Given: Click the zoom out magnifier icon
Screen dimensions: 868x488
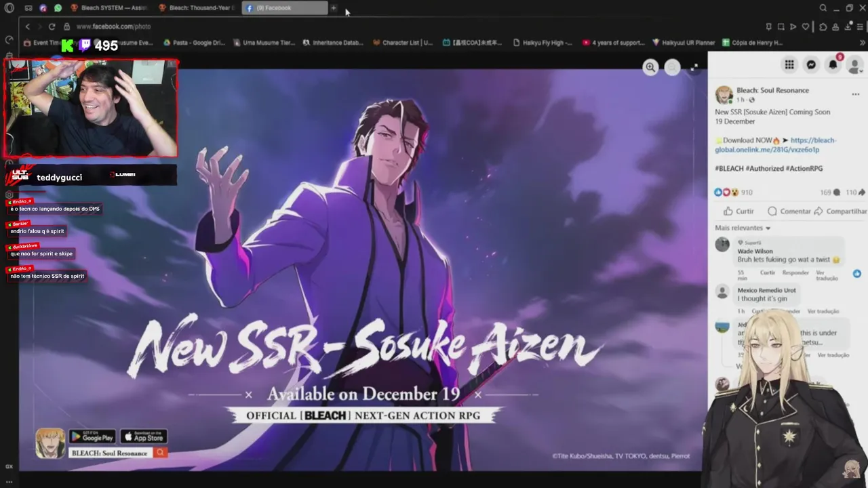Looking at the screenshot, I should click(x=672, y=67).
